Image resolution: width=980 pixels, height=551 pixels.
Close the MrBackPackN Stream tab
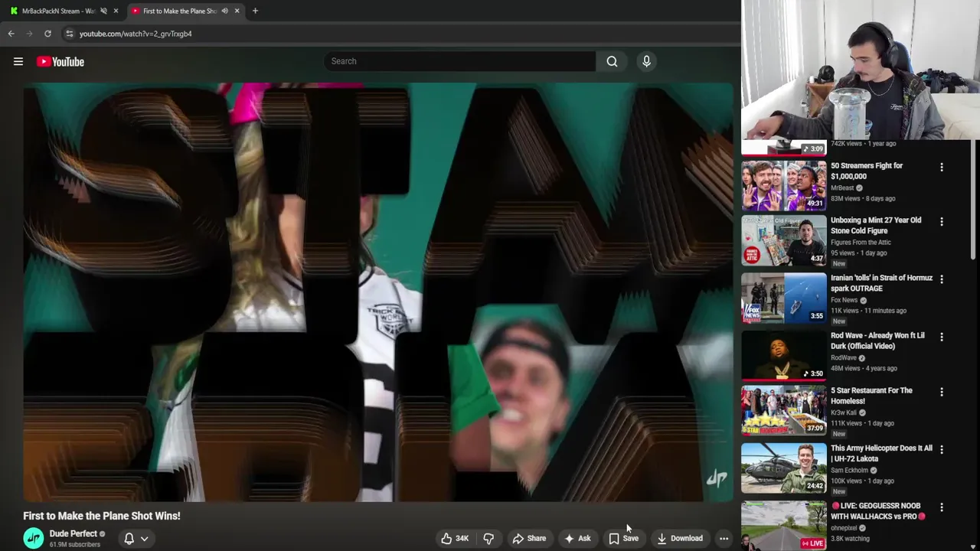116,11
